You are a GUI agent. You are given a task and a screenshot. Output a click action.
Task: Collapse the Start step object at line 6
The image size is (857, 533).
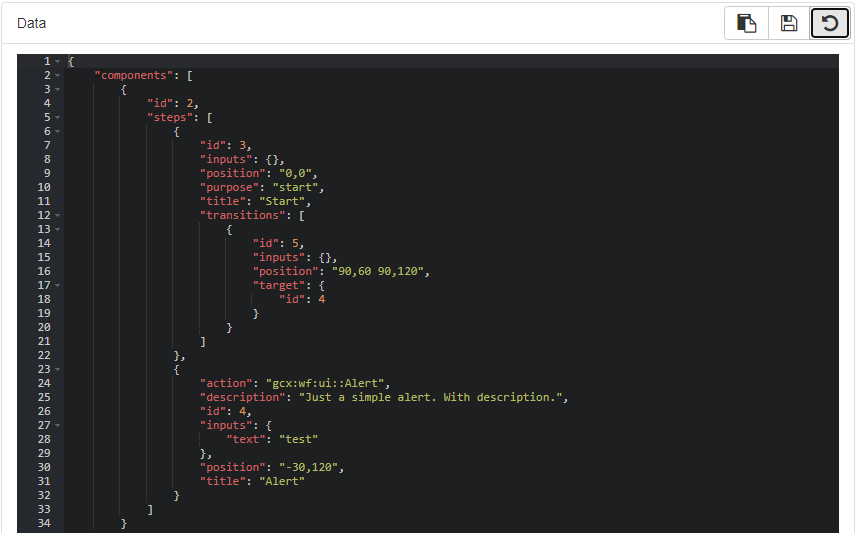(x=58, y=131)
